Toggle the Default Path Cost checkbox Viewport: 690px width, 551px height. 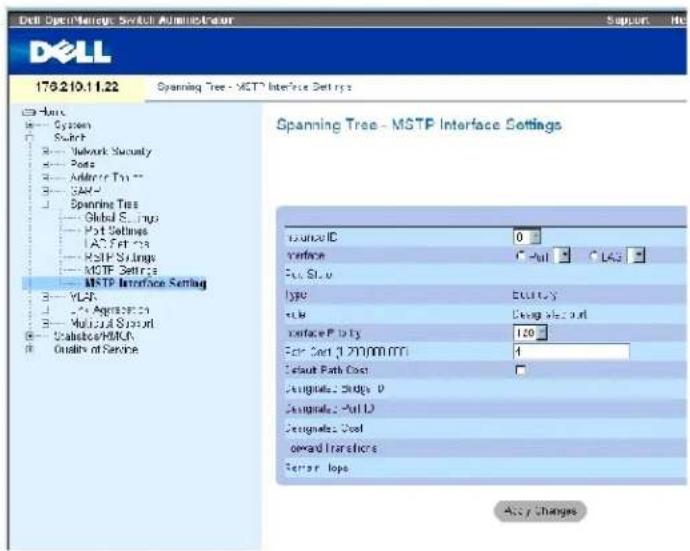[521, 370]
